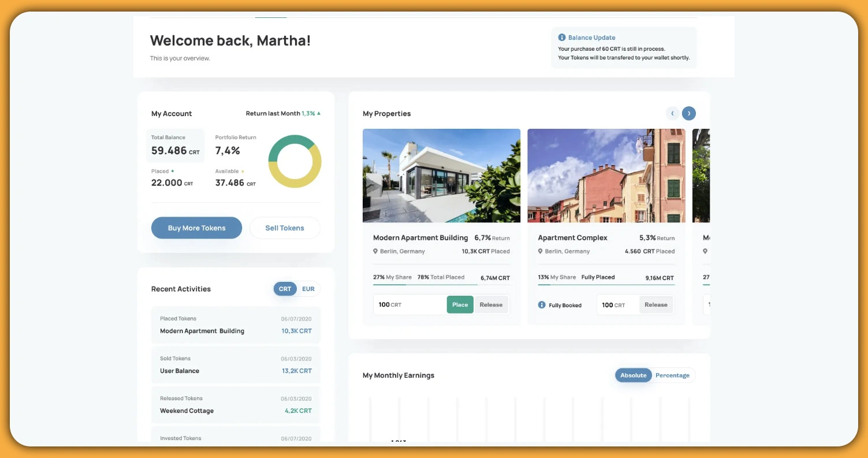Show next properties with right chevron
Image resolution: width=868 pixels, height=458 pixels.
coord(688,114)
